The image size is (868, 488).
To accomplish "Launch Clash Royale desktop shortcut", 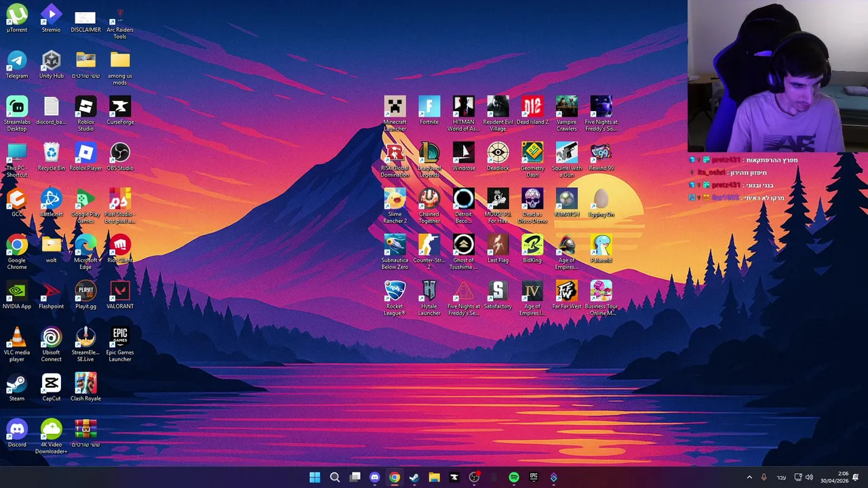I will pos(85,387).
